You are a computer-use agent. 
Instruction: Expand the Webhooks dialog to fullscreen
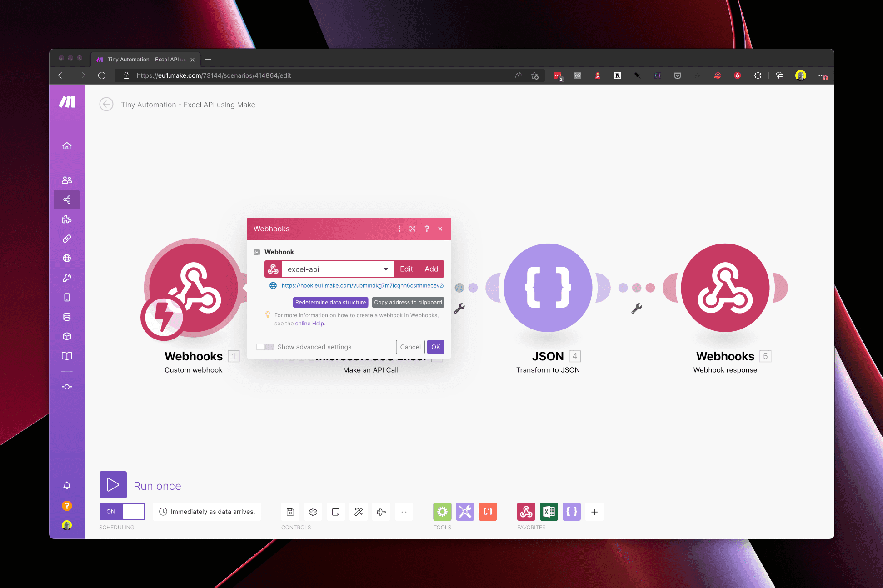413,229
